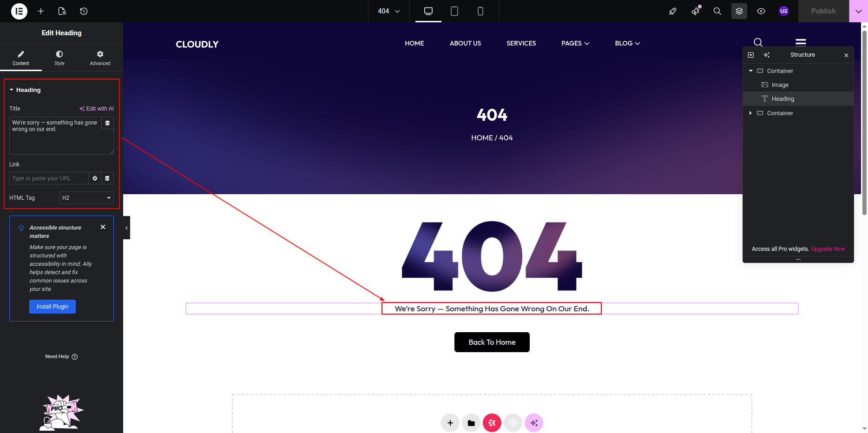Add new container with plus button
Screen dimensions: 868x433
(450, 423)
